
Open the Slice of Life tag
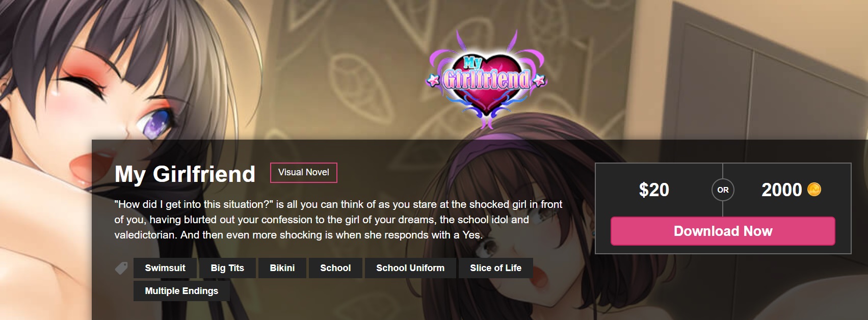[x=495, y=268]
